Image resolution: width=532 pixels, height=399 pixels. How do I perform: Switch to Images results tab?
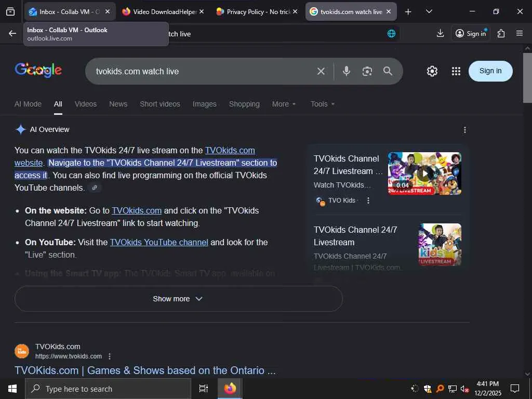[204, 104]
